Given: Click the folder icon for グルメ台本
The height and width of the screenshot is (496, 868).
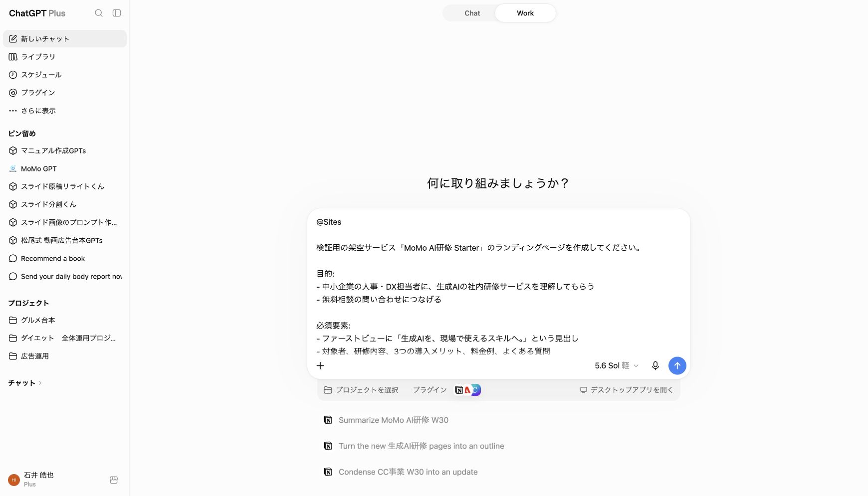Looking at the screenshot, I should click(x=13, y=320).
